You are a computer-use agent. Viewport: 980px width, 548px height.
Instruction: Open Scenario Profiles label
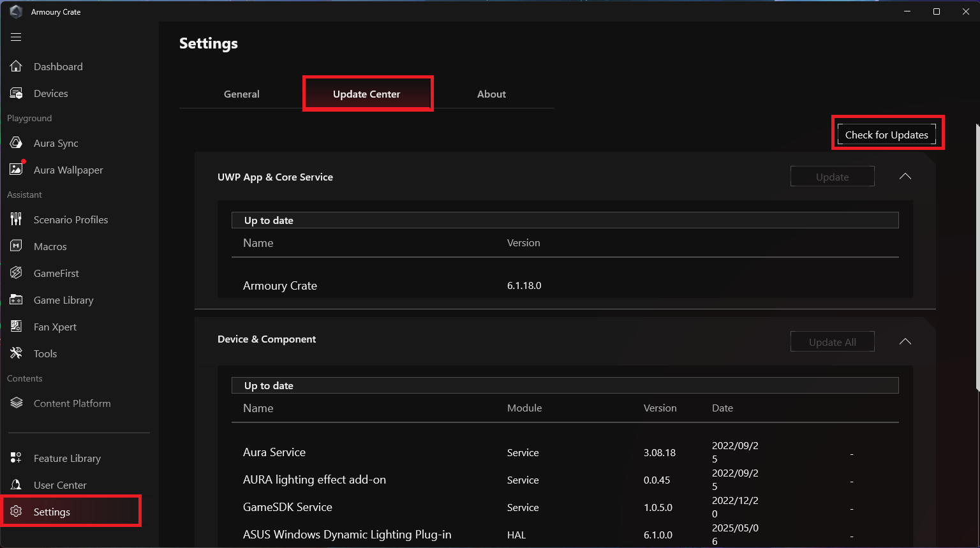pos(71,219)
